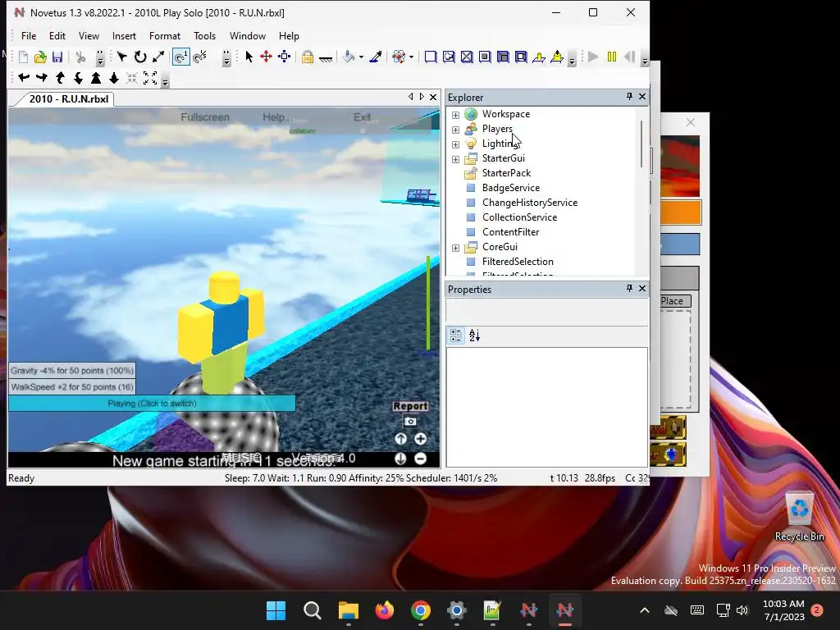Open the Edit menu
840x630 pixels.
tap(57, 36)
